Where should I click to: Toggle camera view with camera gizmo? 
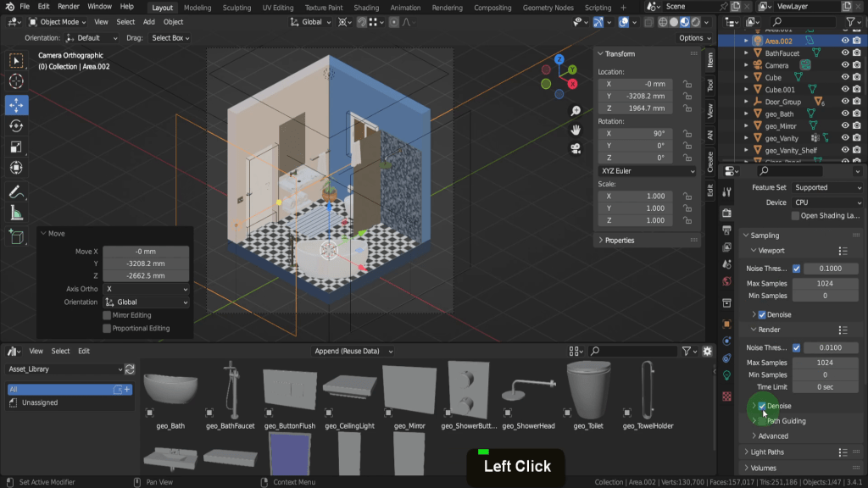(576, 148)
